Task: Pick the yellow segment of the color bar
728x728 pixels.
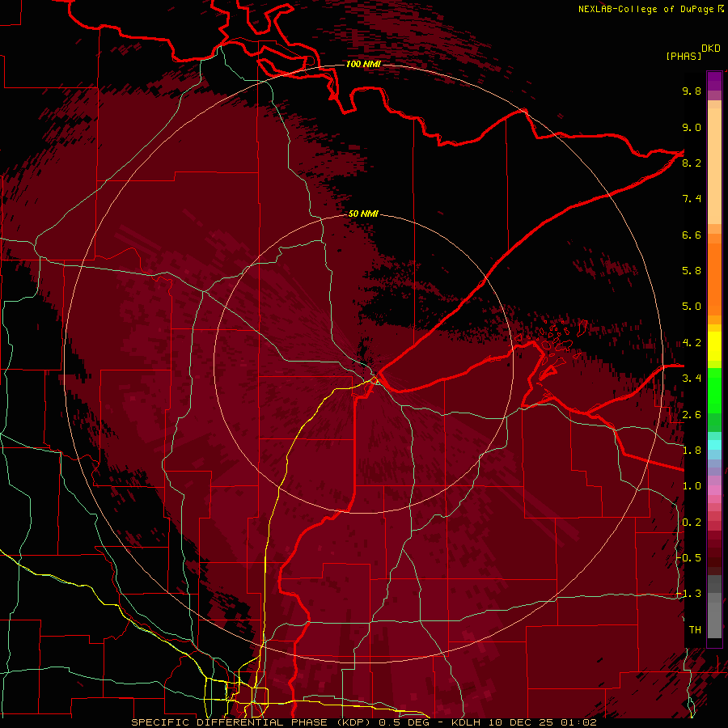Action: (x=714, y=346)
